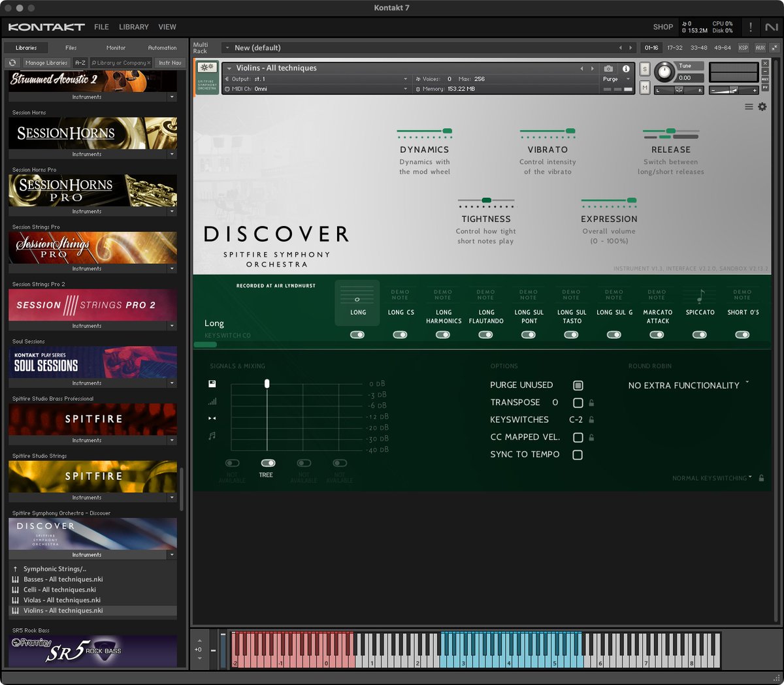The image size is (784, 685).
Task: Click the lock icon next to Keyswitches
Action: coord(591,420)
